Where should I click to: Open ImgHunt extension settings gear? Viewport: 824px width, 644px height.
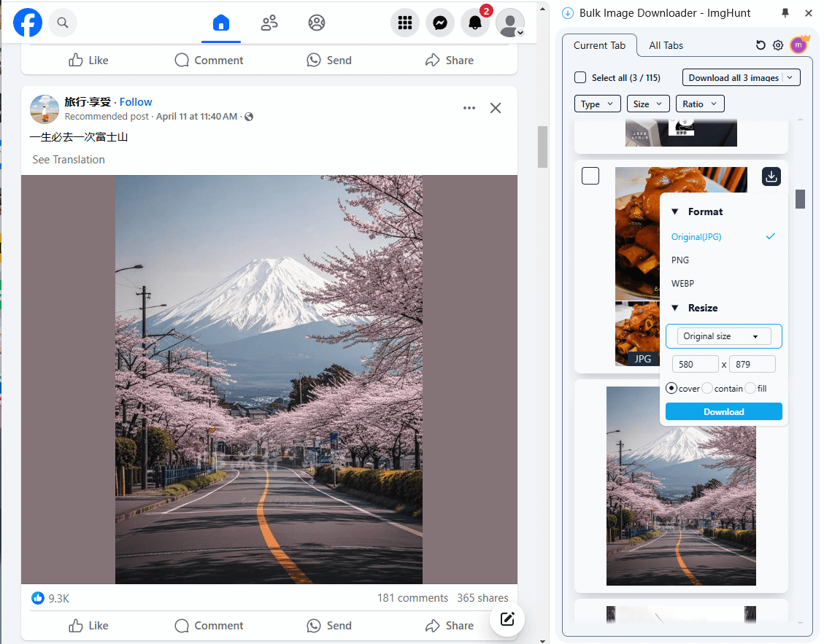(x=778, y=44)
